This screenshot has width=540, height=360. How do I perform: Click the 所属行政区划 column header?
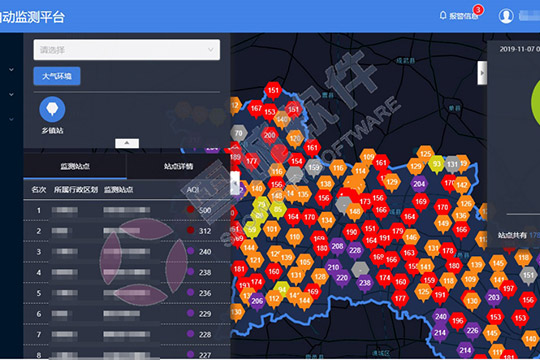(76, 190)
